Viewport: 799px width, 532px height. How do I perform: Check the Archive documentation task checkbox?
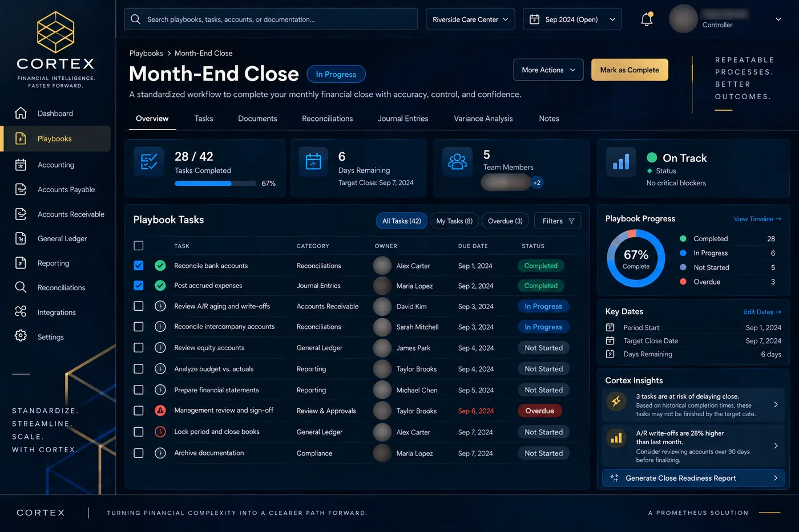(x=138, y=453)
